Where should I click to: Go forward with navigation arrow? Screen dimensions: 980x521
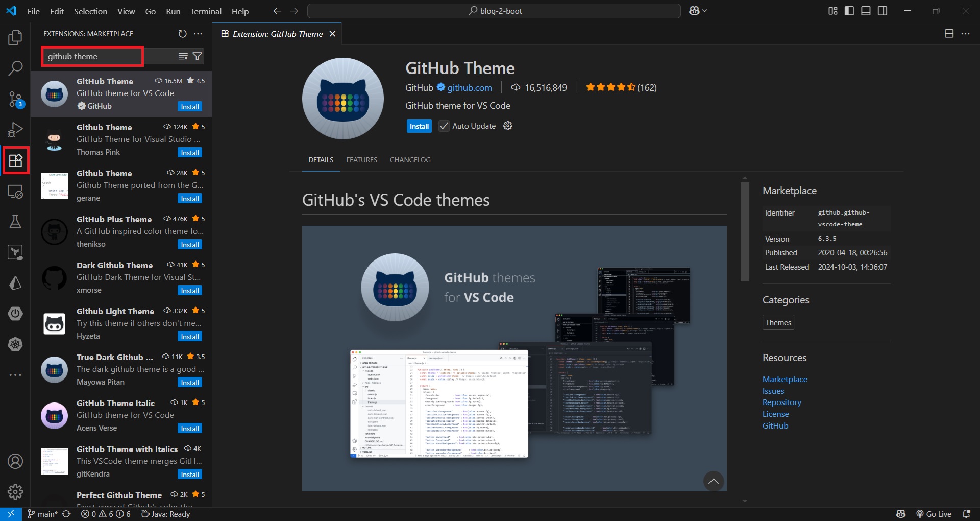pos(294,11)
